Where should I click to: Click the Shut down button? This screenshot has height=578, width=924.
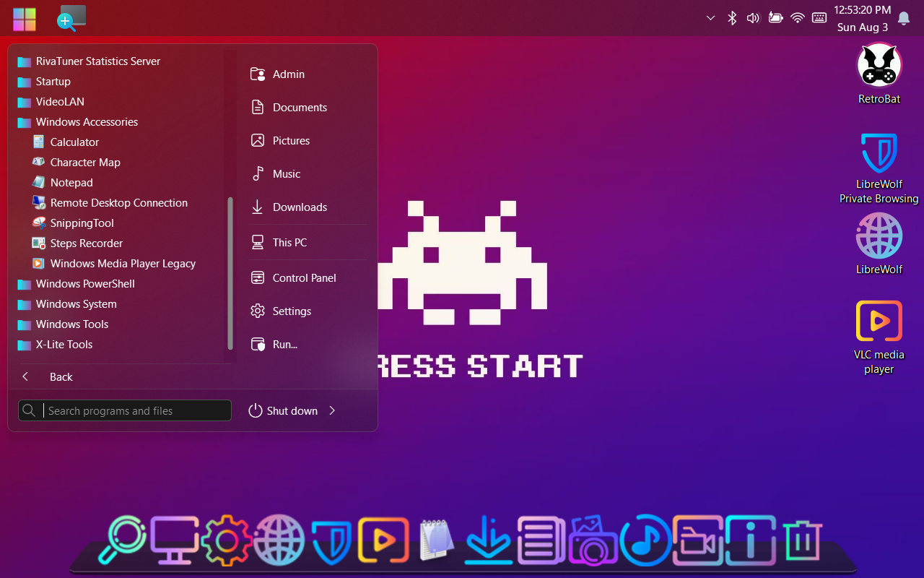tap(284, 410)
